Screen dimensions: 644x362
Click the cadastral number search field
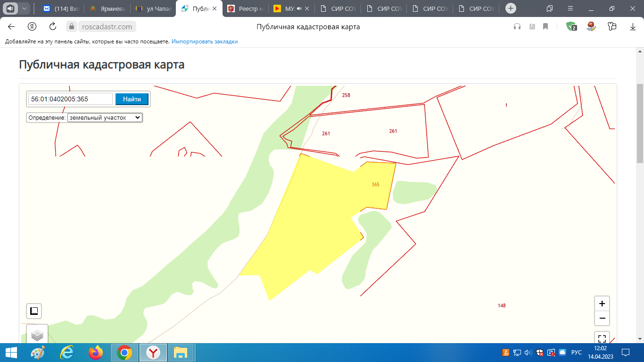point(70,99)
